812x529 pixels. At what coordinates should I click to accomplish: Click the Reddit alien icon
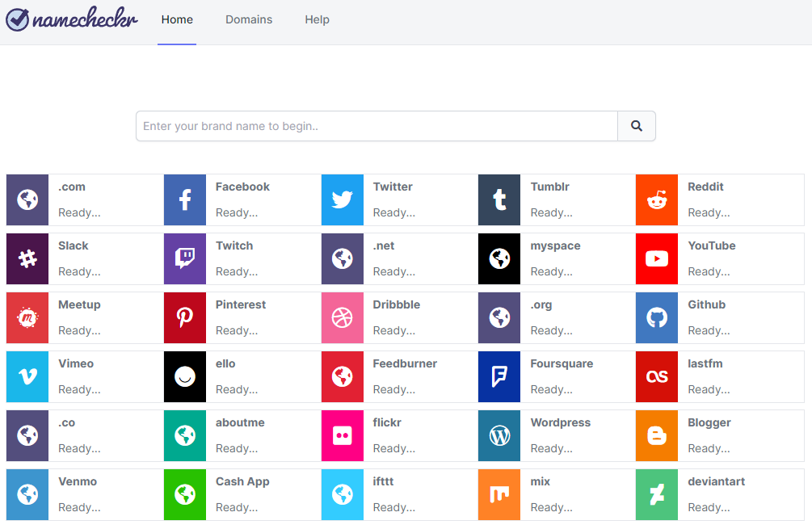click(x=656, y=199)
